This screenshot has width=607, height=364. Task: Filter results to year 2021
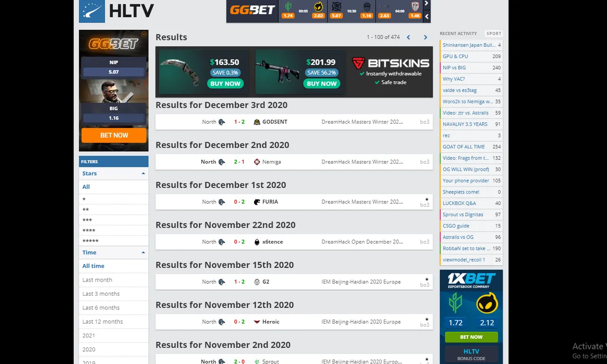[114, 336]
